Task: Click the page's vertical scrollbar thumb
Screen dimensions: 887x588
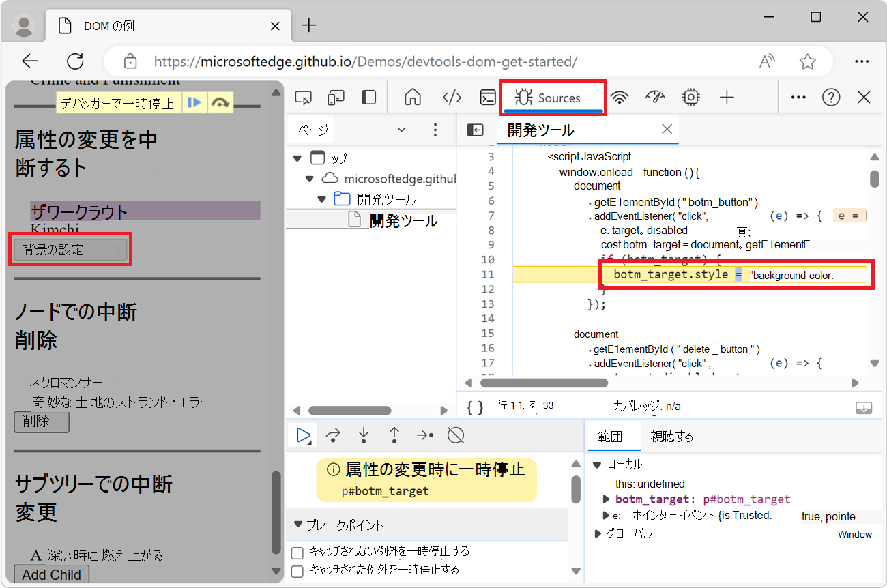Action: pyautogui.click(x=276, y=512)
